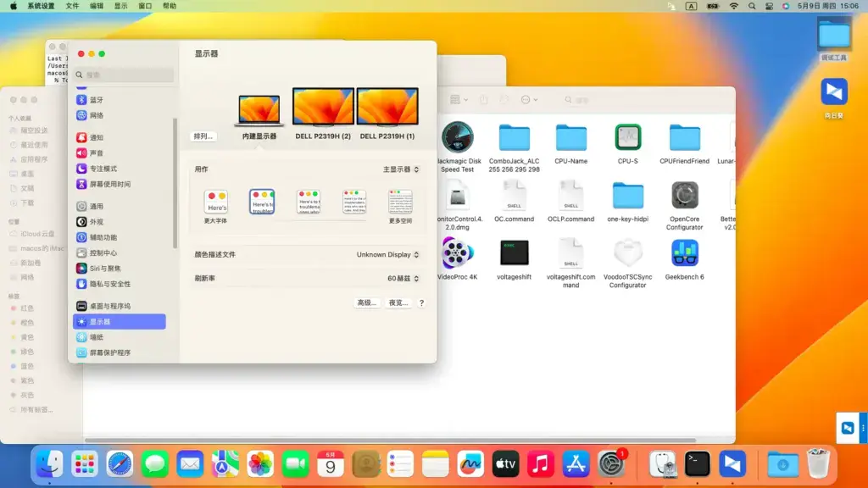868x488 pixels.
Task: Open the View menu in the menu bar
Action: click(x=120, y=6)
